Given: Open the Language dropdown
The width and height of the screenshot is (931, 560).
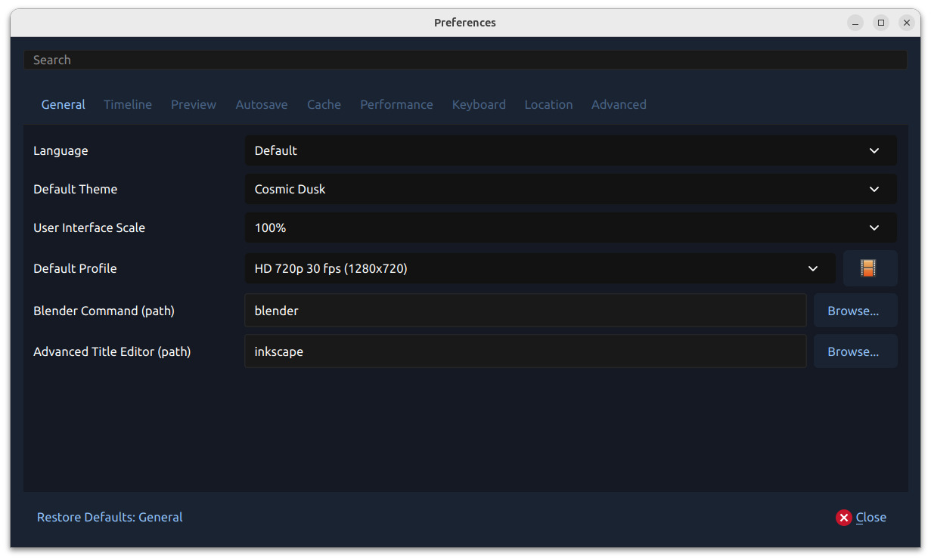Looking at the screenshot, I should click(x=570, y=150).
